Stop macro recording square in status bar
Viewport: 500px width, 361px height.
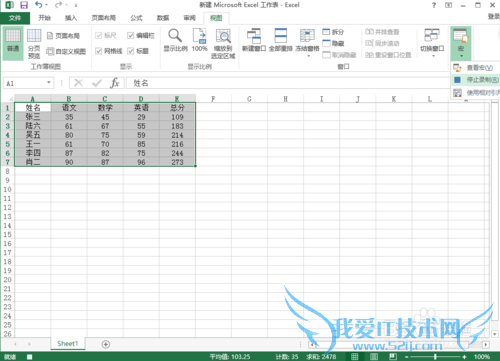(29, 357)
